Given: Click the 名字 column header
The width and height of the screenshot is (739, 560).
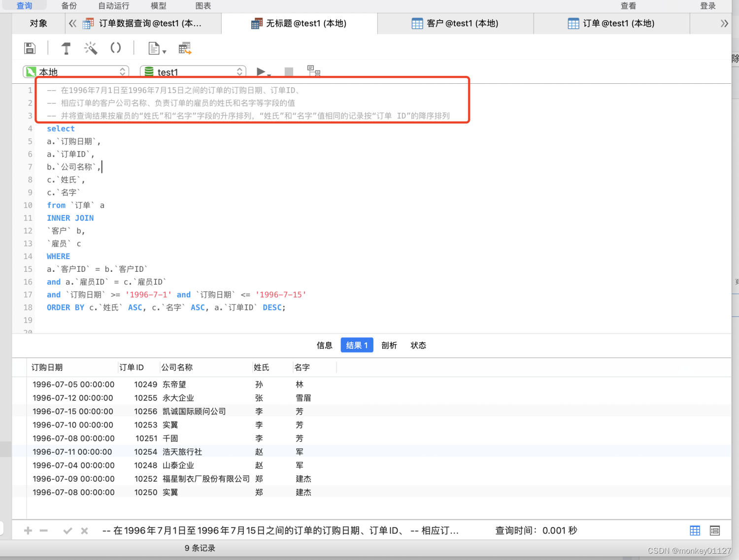Looking at the screenshot, I should click(314, 367).
